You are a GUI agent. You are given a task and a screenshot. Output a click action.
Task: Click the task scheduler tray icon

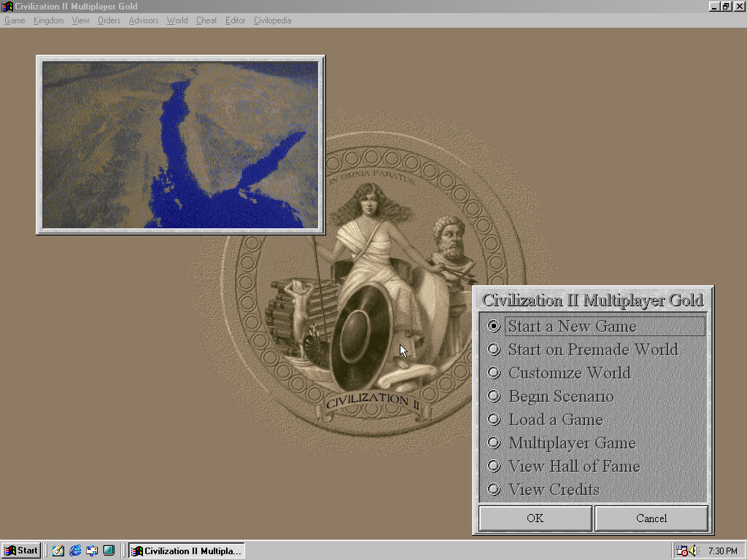(x=682, y=551)
